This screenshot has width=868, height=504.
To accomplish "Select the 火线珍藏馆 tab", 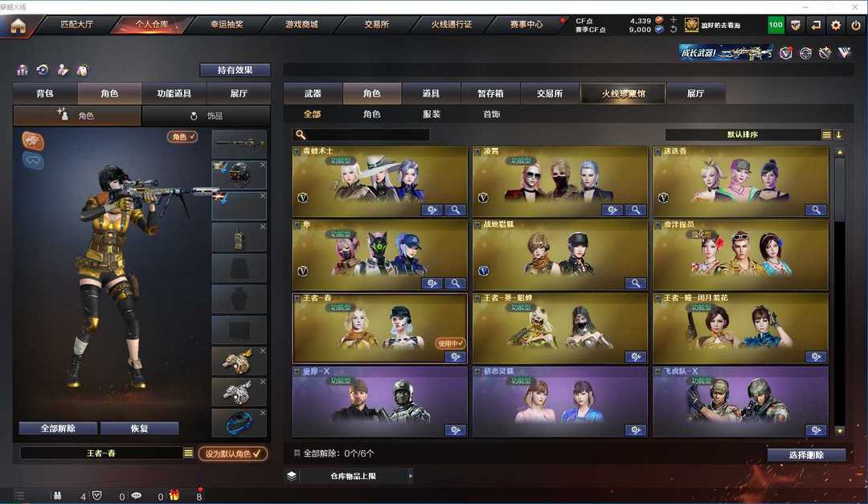I will (623, 93).
